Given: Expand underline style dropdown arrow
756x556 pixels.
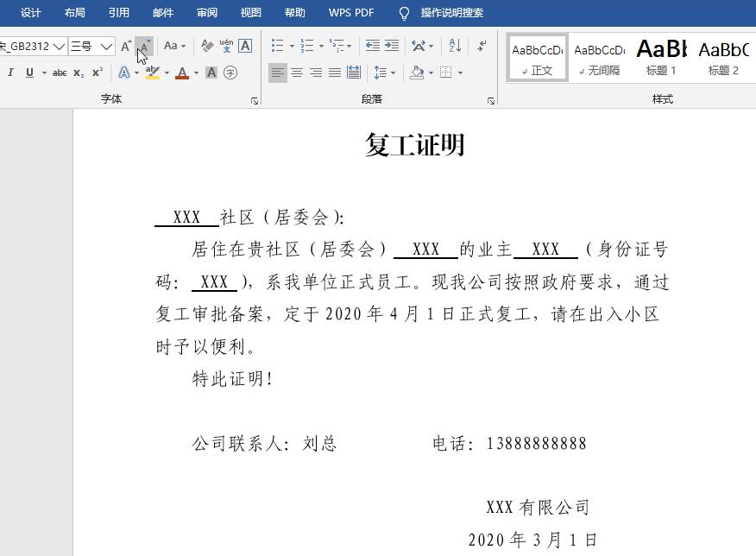Looking at the screenshot, I should 44,73.
